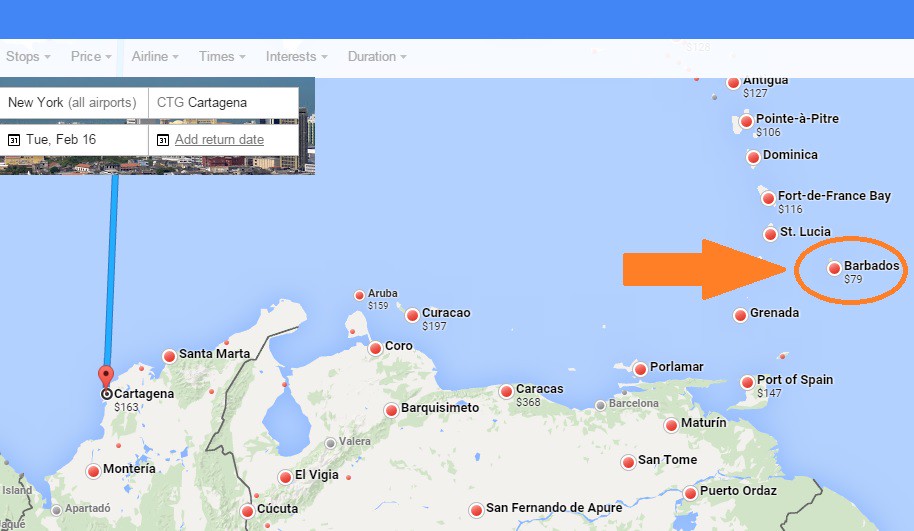This screenshot has height=531, width=914.
Task: Select the Porlamar map marker
Action: coord(640,369)
